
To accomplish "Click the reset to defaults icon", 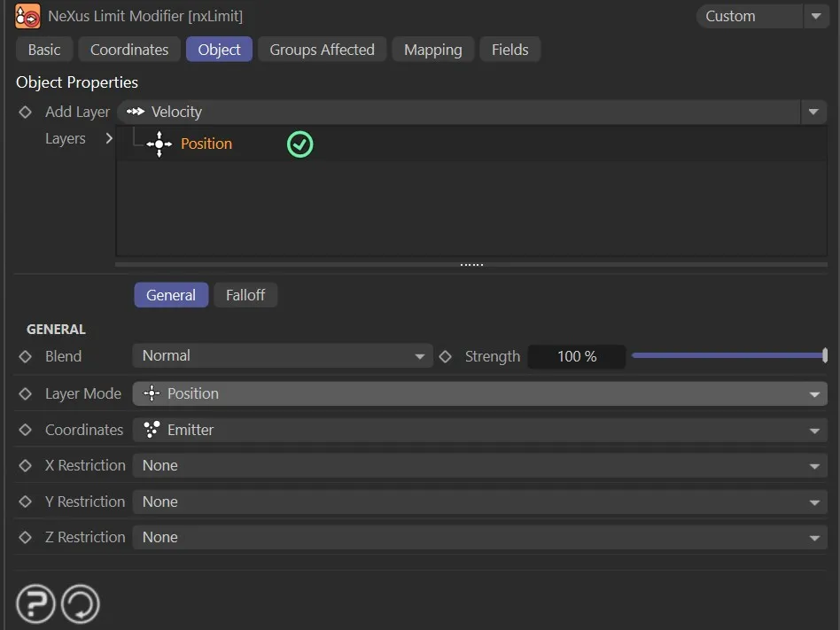I will point(80,604).
